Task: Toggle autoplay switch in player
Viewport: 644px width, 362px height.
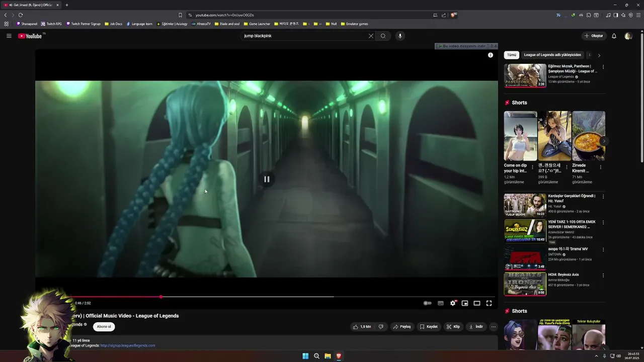Action: [x=427, y=303]
